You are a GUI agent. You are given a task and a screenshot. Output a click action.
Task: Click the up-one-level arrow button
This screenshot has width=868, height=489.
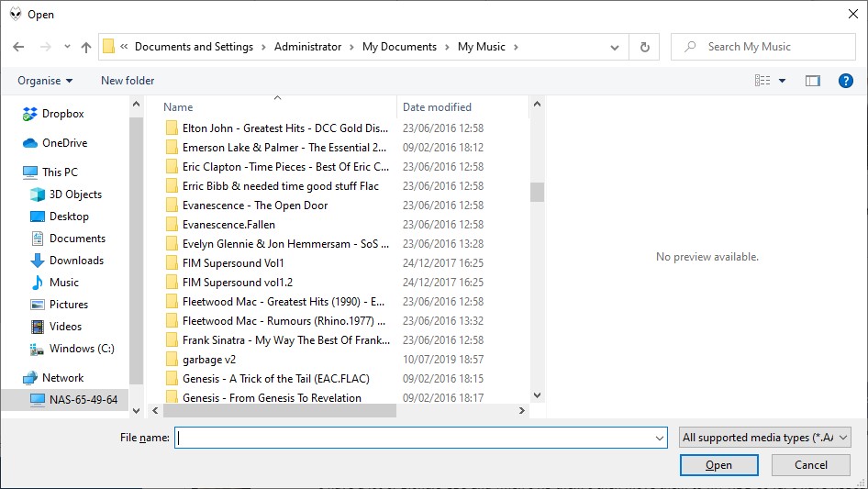click(x=86, y=47)
